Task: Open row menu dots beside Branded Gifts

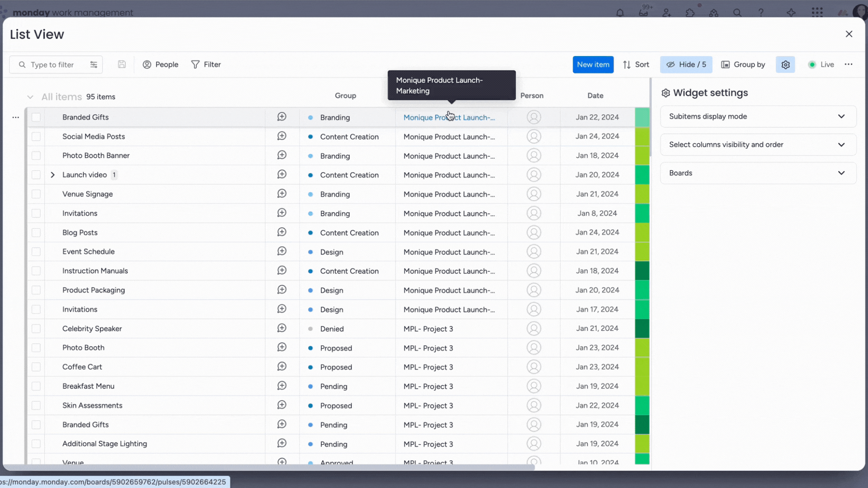Action: 15,117
